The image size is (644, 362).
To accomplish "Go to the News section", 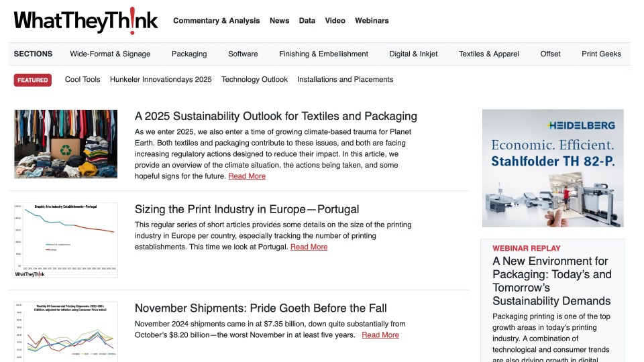I will [279, 21].
